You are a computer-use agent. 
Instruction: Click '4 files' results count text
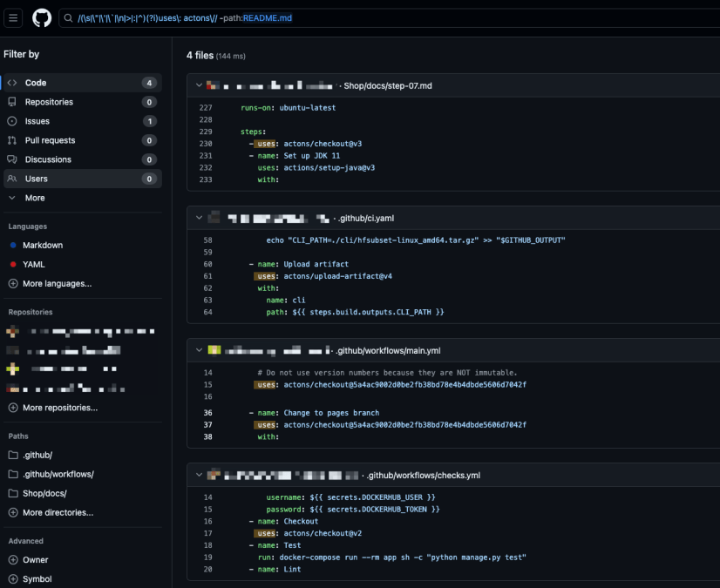click(200, 56)
